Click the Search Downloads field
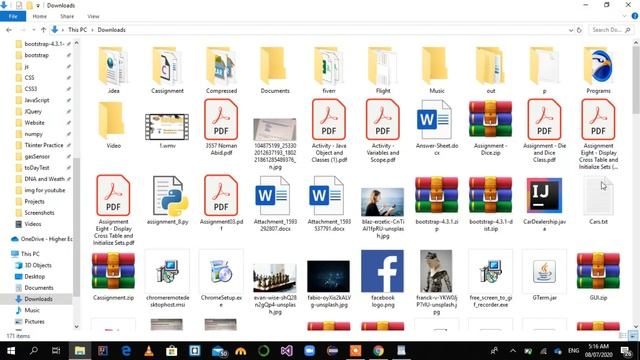 tap(611, 30)
